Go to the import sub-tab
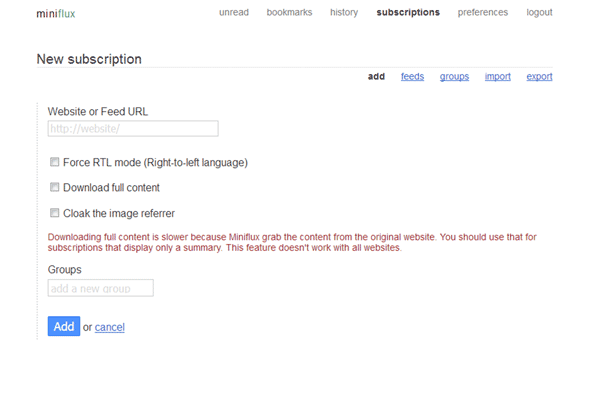600x400 pixels. (x=498, y=76)
